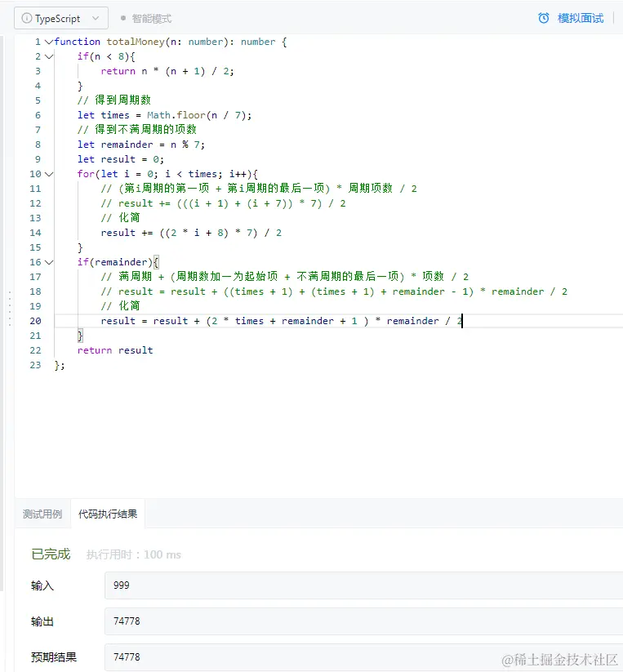Click the vertical dots panel drag handle at left

coord(10,309)
